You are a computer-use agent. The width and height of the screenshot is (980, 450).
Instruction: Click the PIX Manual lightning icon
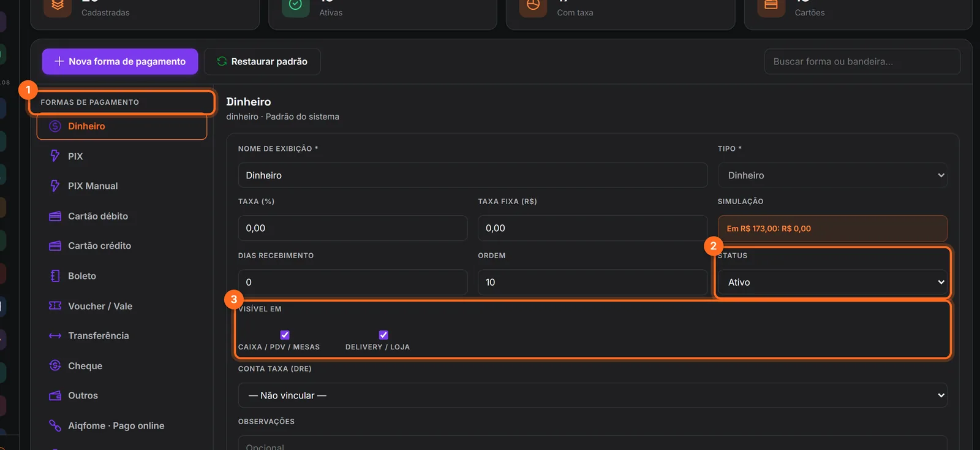pyautogui.click(x=55, y=186)
